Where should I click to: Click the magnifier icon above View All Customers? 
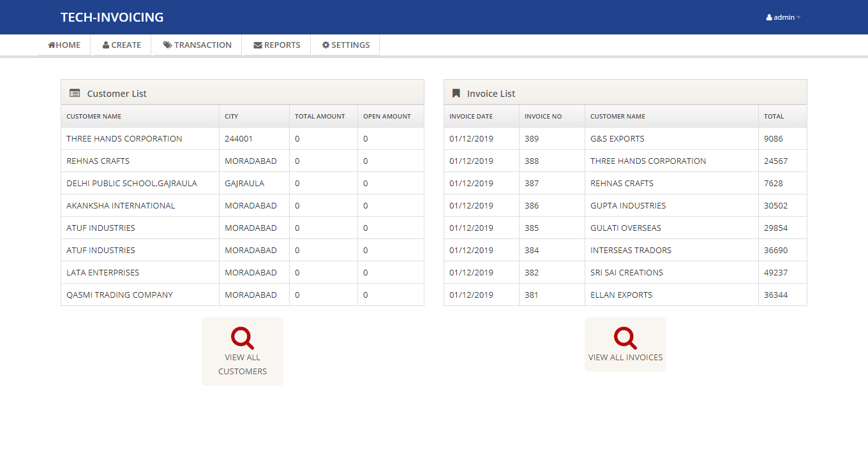coord(243,338)
